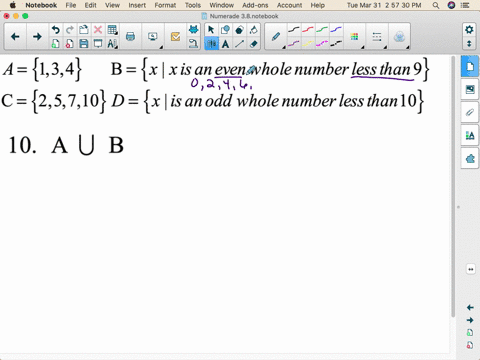Open the text measurement tools dropdown
The height and width of the screenshot is (360, 480).
click(112, 44)
